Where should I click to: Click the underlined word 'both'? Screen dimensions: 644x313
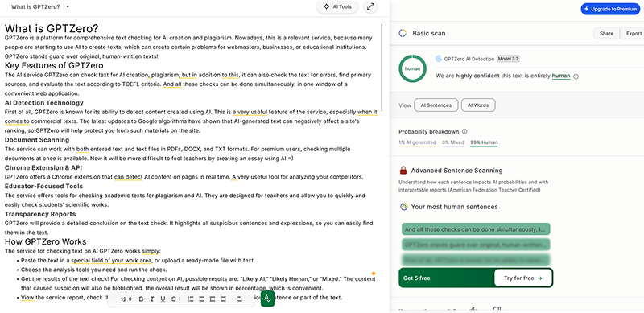82,149
